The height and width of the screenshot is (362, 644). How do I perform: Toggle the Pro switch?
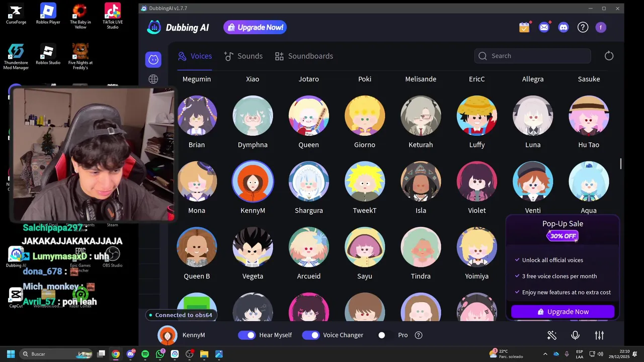(385, 335)
